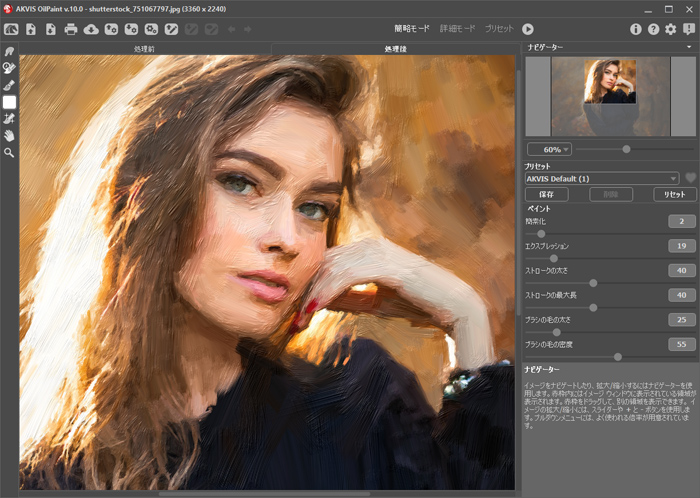Viewport: 700px width, 498px height.
Task: Select the sparkle brush tool
Action: coord(9,119)
